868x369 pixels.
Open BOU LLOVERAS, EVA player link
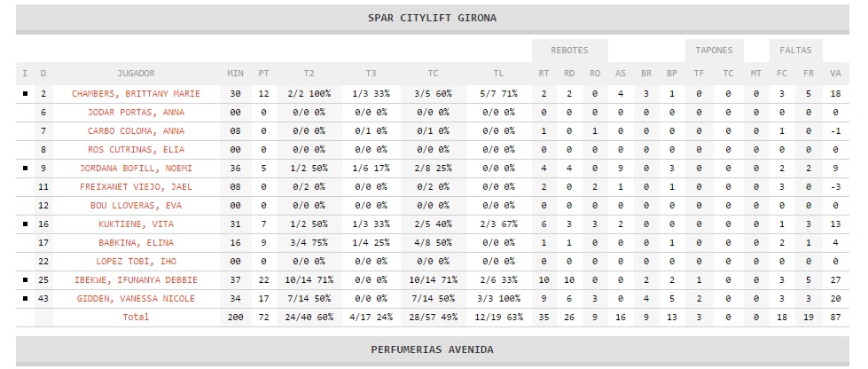pyautogui.click(x=136, y=206)
